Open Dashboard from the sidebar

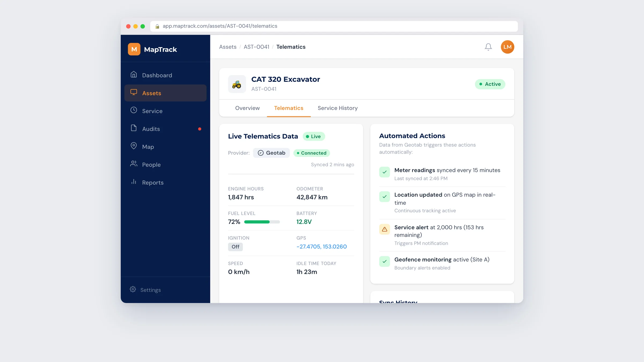(165, 75)
